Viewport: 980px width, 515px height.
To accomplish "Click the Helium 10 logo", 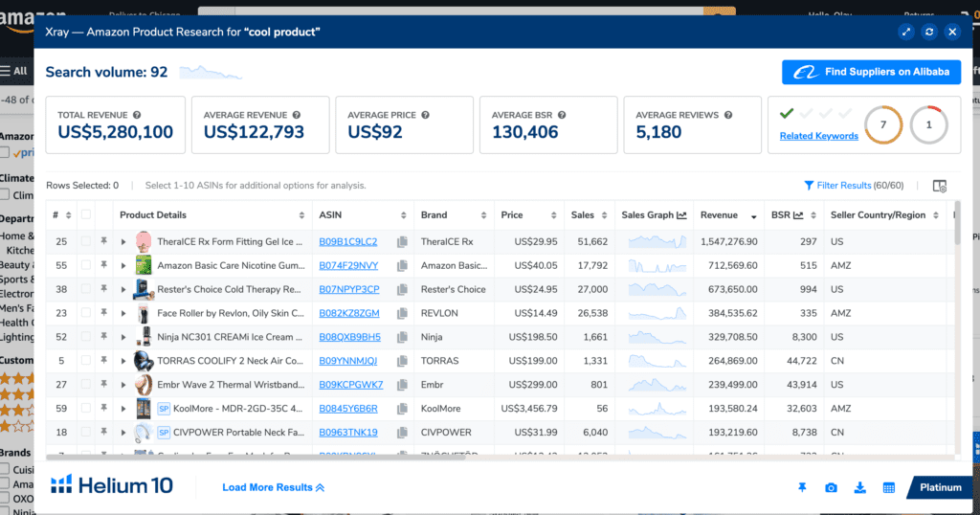I will 112,485.
